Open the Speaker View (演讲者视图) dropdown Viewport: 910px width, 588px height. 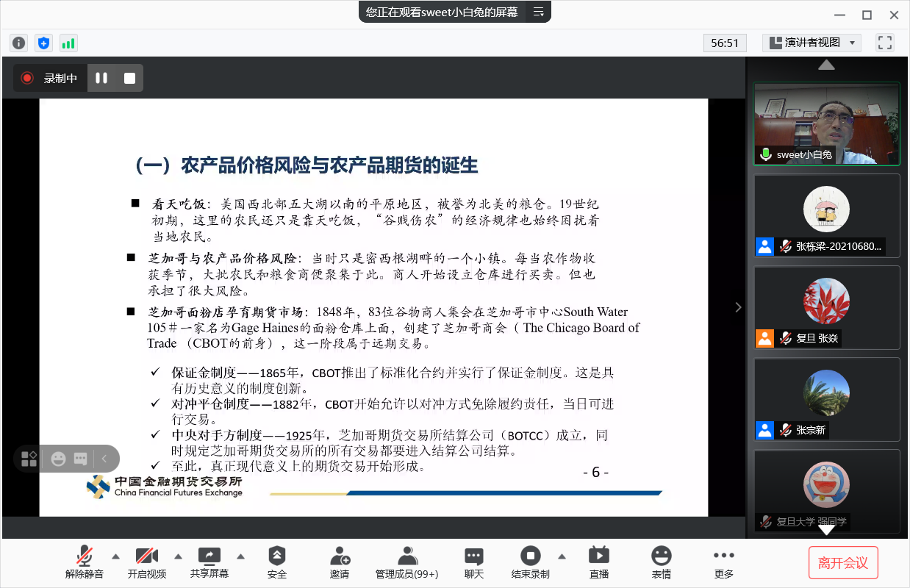point(812,43)
